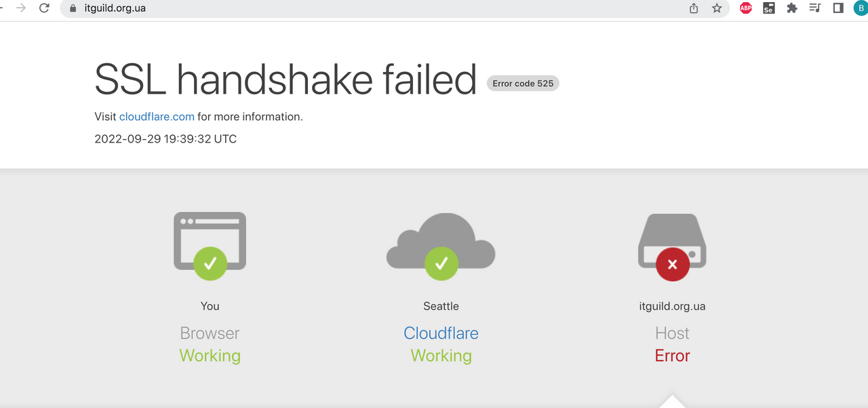Click the red Error status text
Screen dimensions: 868x408
672,356
